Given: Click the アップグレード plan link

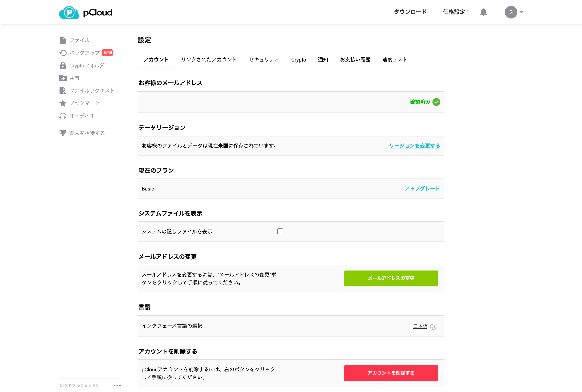Looking at the screenshot, I should 422,189.
